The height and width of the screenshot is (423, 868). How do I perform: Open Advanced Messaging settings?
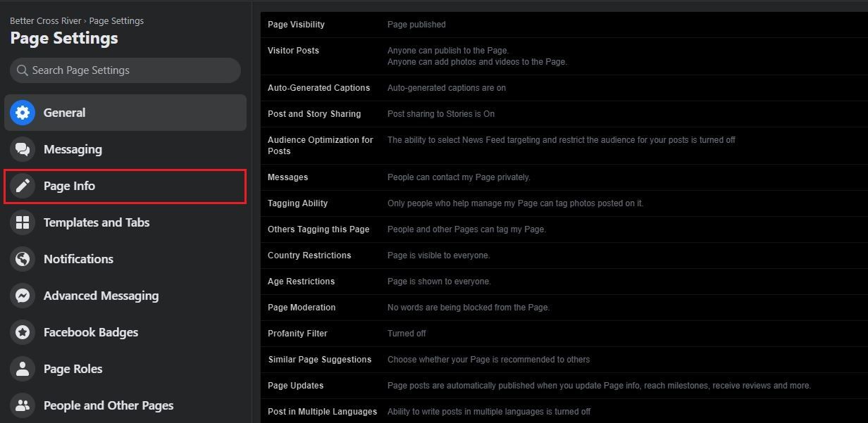pos(125,296)
